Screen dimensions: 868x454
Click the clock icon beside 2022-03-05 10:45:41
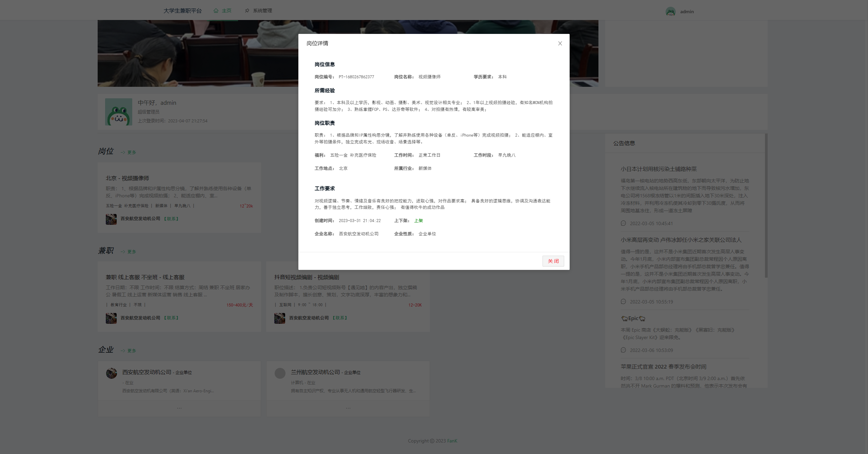point(623,223)
